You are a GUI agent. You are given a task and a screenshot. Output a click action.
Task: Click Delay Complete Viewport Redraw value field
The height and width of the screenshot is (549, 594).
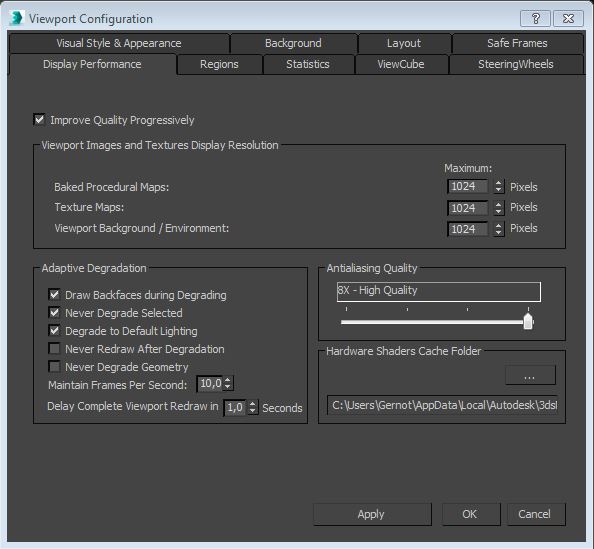click(235, 408)
